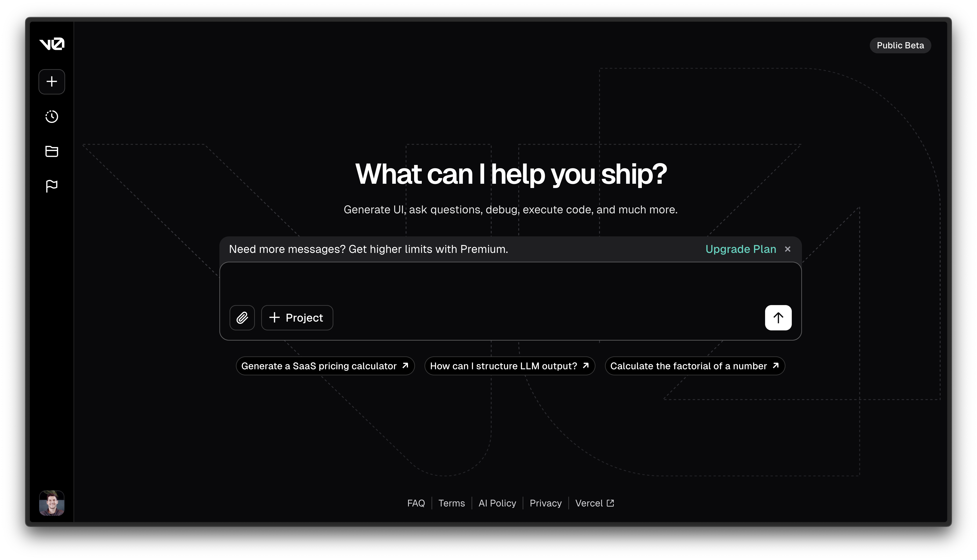Dismiss the Premium upgrade banner
Viewport: 977px width, 560px height.
pos(787,249)
